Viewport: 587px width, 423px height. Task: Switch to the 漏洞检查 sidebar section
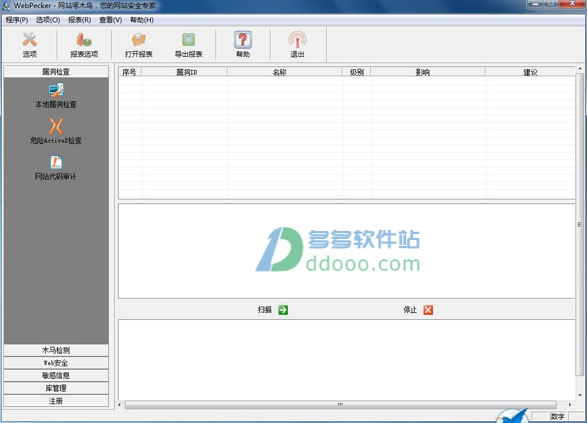pyautogui.click(x=56, y=71)
